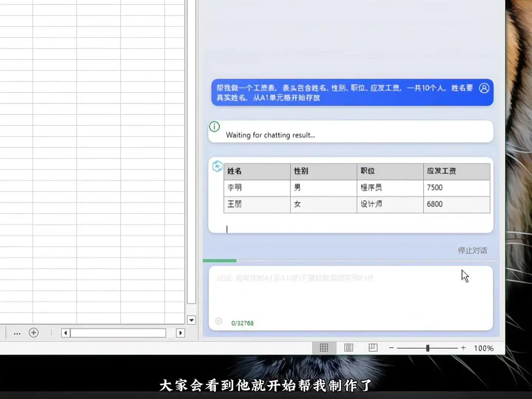The height and width of the screenshot is (399, 532).
Task: Click the vertical scrollbar down arrow
Action: pyautogui.click(x=192, y=320)
